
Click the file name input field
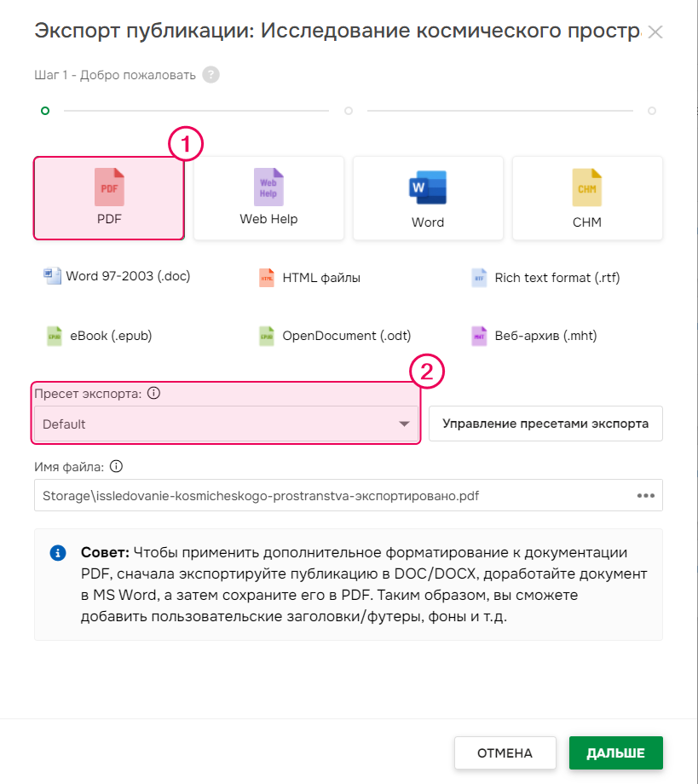[324, 495]
